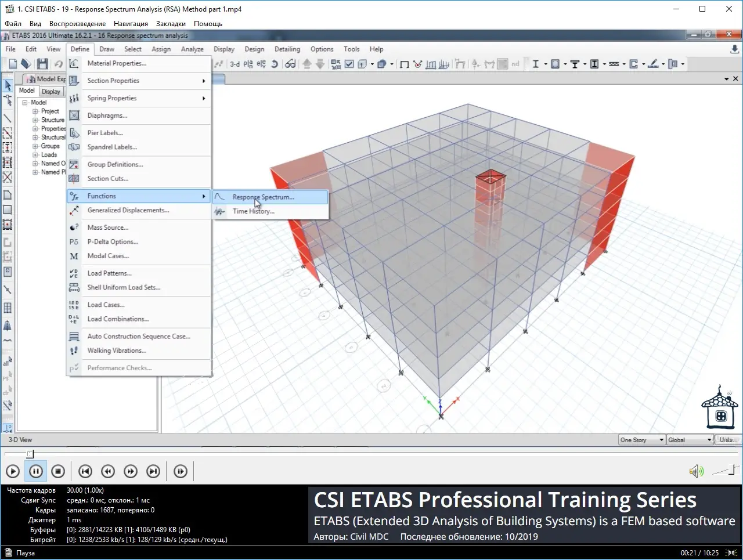Select Time History... submenu item

(270, 211)
